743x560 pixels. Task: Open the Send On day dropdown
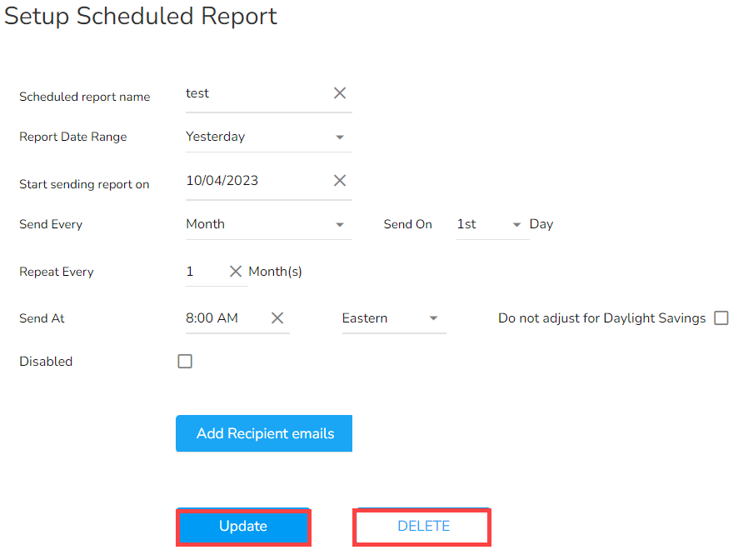click(491, 225)
